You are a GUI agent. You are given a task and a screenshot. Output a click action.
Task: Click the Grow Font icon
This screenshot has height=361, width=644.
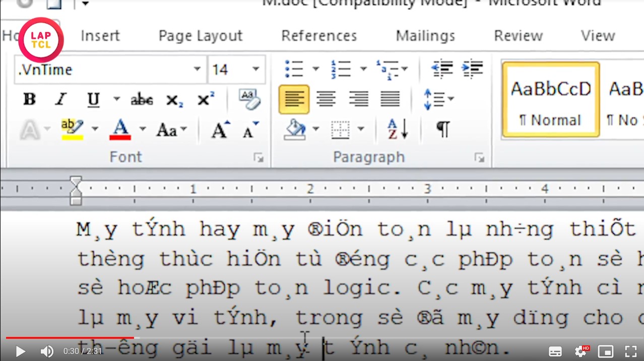219,129
